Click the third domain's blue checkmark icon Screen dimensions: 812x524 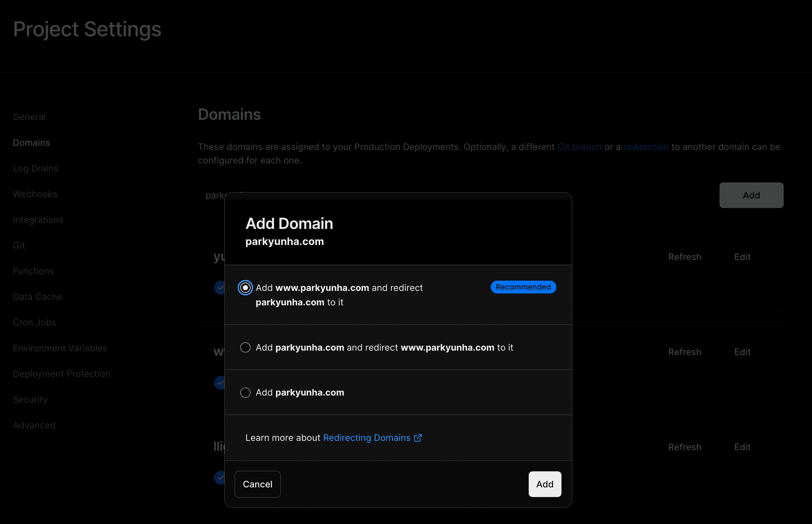pyautogui.click(x=219, y=477)
